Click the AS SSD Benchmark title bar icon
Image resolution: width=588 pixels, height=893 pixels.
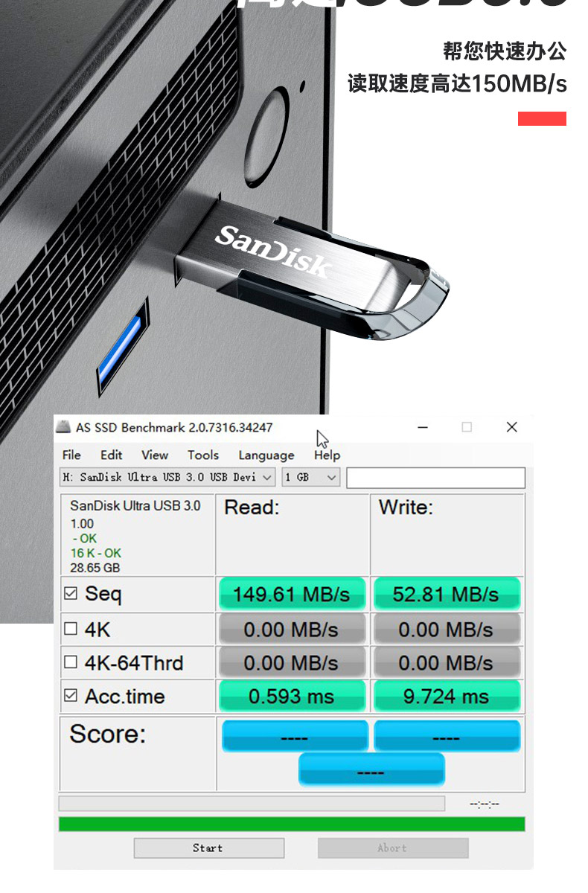[x=65, y=427]
